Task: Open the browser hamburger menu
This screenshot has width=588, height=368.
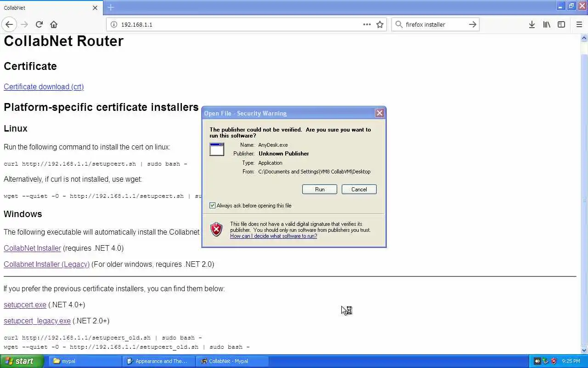Action: click(579, 24)
